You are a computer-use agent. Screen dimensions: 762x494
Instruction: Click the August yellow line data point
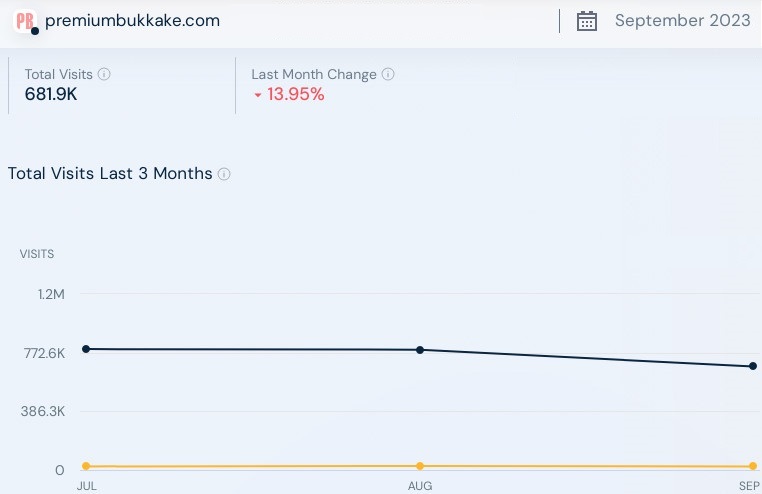[x=420, y=466]
